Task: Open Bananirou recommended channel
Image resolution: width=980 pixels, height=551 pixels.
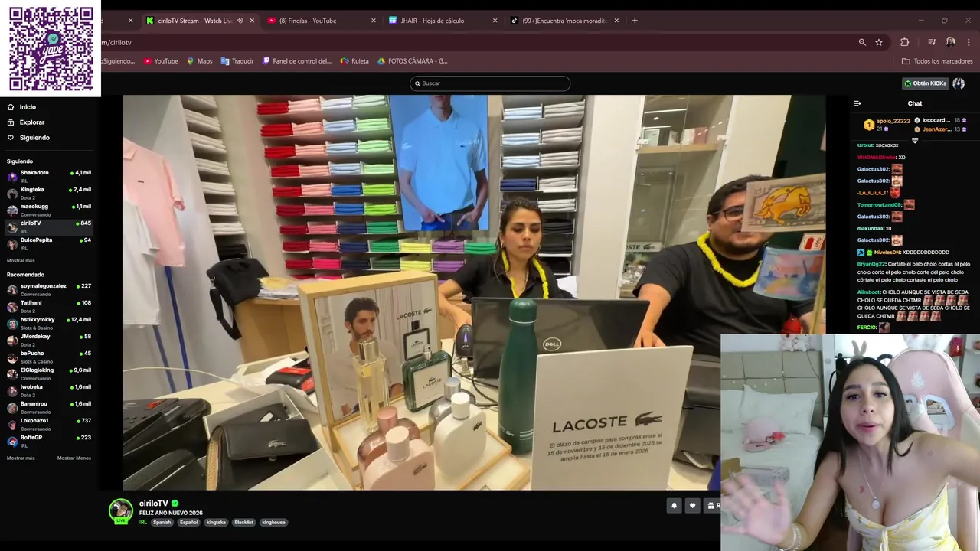Action: [x=50, y=407]
